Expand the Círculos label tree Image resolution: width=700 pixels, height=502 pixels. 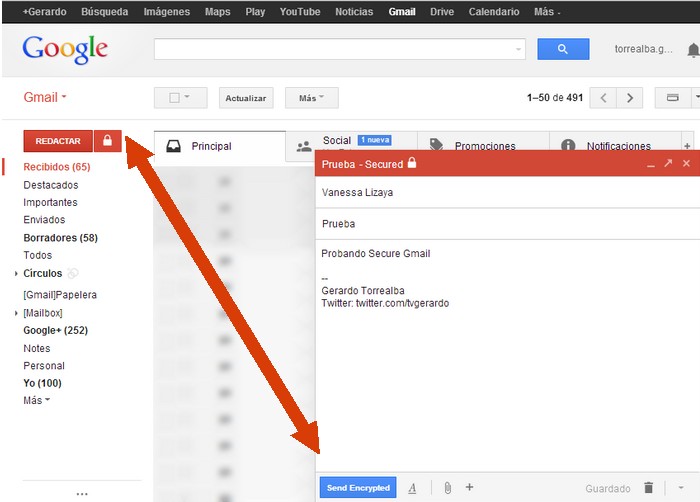tap(16, 273)
